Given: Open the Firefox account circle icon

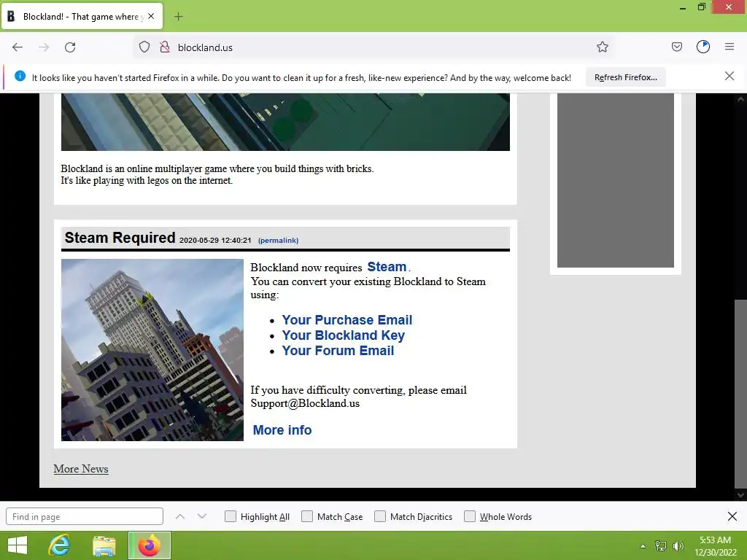Looking at the screenshot, I should click(703, 47).
